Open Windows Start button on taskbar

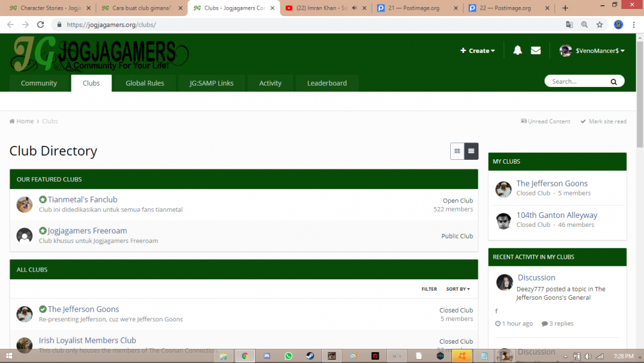(x=8, y=356)
